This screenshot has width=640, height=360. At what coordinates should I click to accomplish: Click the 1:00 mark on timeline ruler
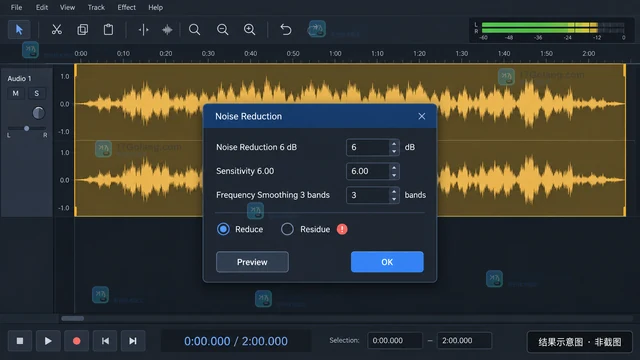335,53
